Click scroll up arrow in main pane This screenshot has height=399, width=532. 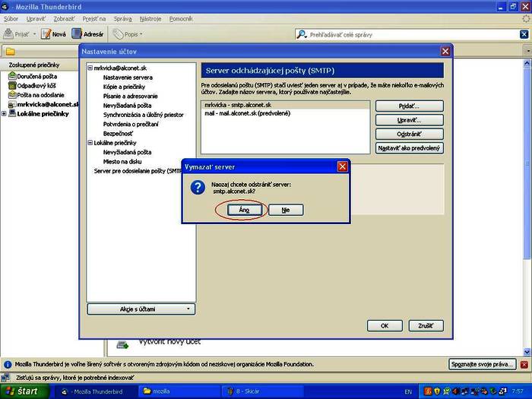point(527,63)
